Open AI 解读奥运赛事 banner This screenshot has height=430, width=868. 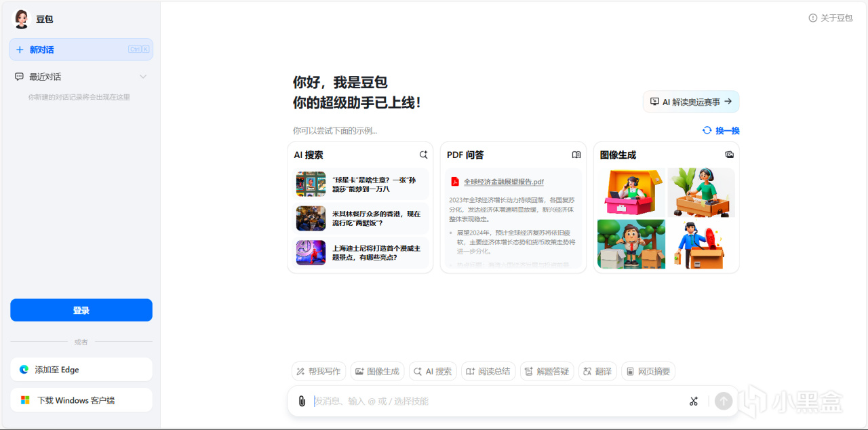click(691, 102)
